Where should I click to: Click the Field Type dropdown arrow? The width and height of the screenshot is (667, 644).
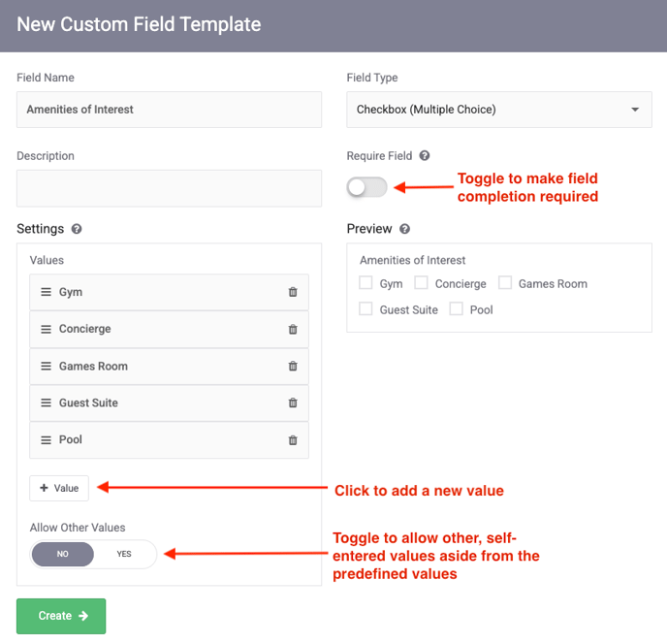pyautogui.click(x=635, y=110)
